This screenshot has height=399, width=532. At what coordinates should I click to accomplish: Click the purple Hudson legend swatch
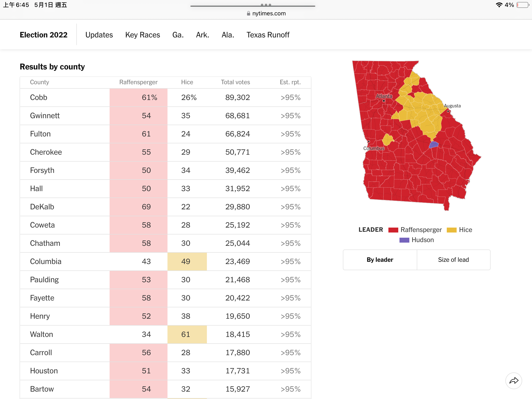coord(404,240)
